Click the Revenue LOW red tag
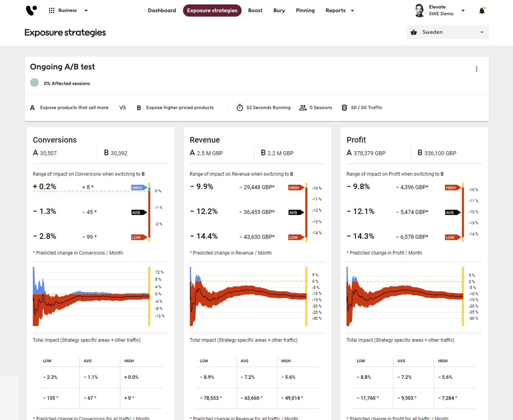This screenshot has width=513, height=420. tap(296, 237)
